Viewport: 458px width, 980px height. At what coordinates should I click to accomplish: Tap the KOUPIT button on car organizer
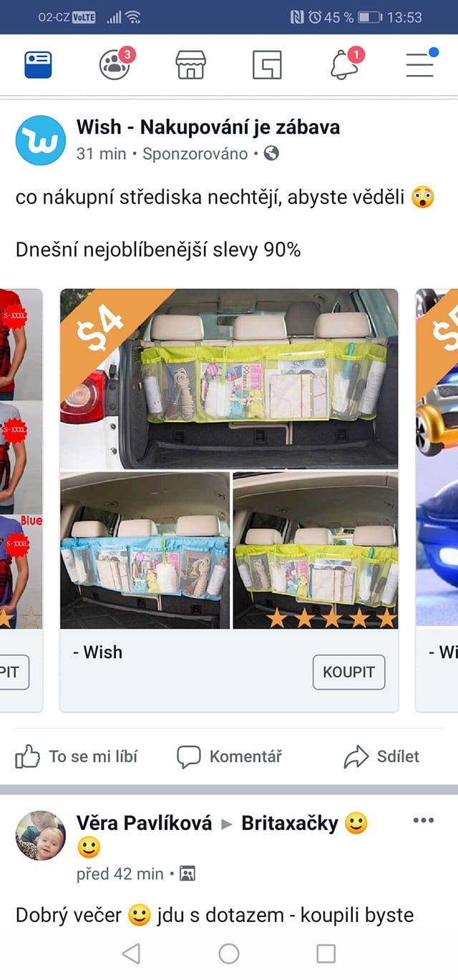(x=349, y=672)
